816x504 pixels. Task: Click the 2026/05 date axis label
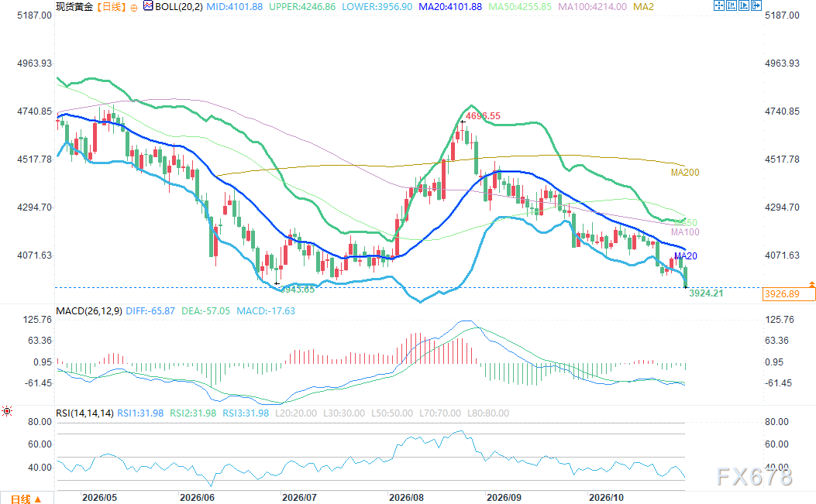click(99, 498)
